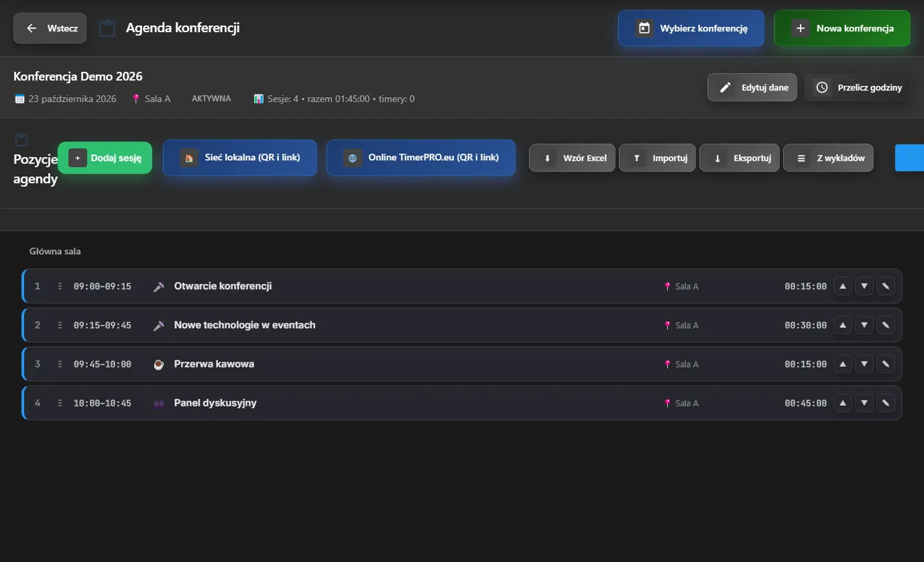Download the Wzór Excel template
924x562 pixels.
572,158
